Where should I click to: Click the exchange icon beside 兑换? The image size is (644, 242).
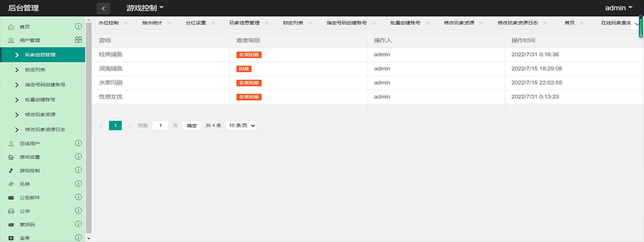11,185
